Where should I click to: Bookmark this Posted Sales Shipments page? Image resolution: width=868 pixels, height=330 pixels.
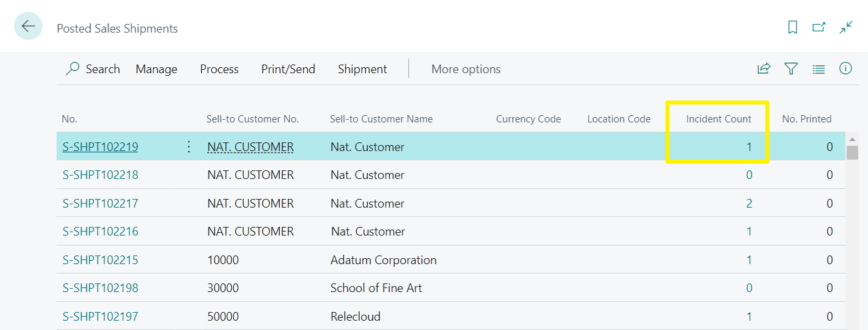[x=793, y=27]
